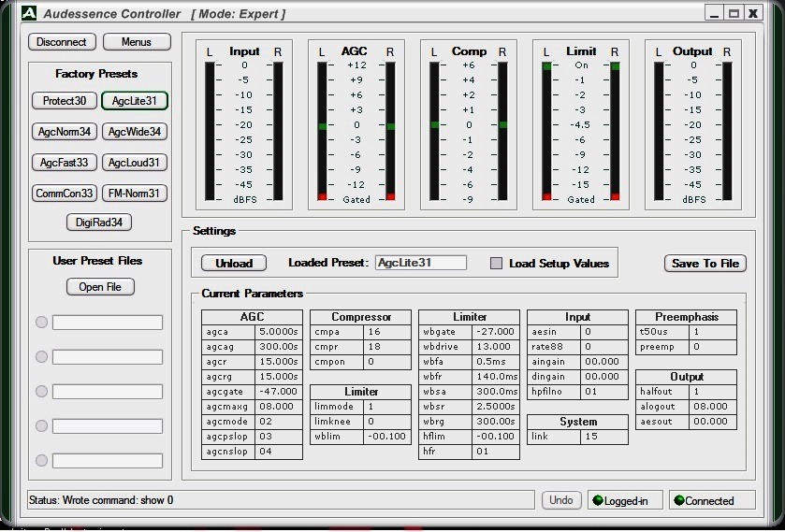Viewport: 785px width, 532px height.
Task: Click the hflim value -00.100
Action: pyautogui.click(x=496, y=437)
